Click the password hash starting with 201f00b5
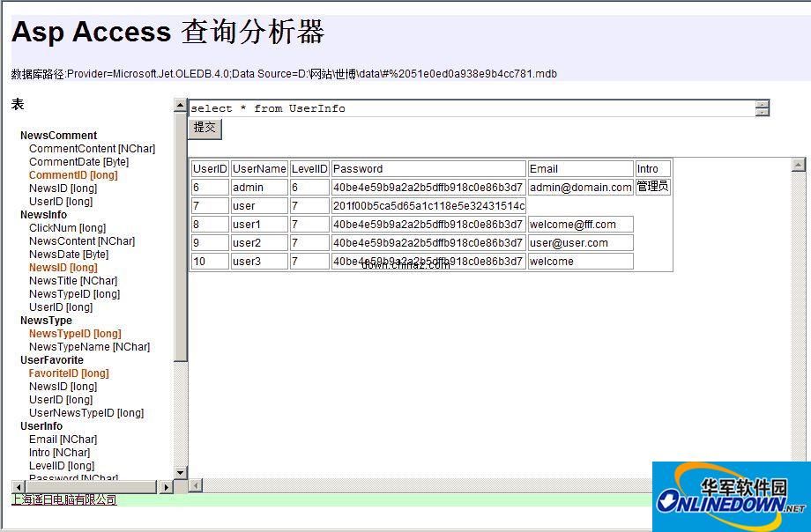Viewport: 811px width, 532px height. point(428,206)
